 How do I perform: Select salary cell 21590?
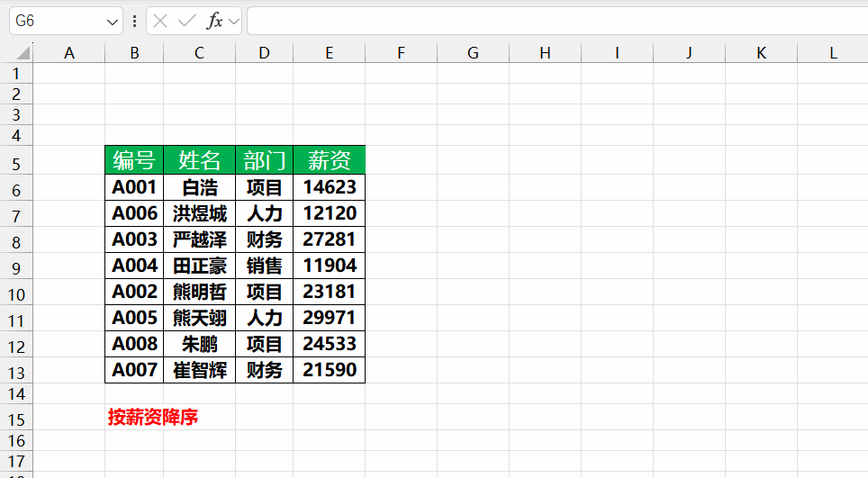[x=330, y=370]
